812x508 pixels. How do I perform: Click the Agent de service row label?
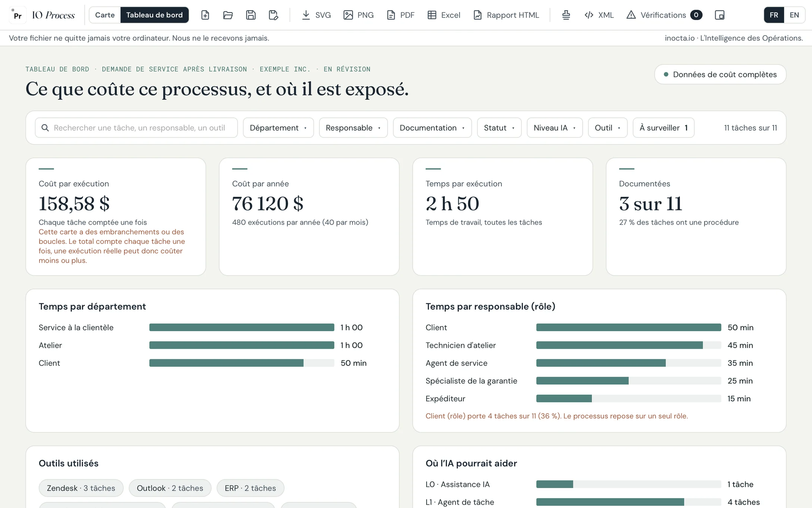coord(456,363)
